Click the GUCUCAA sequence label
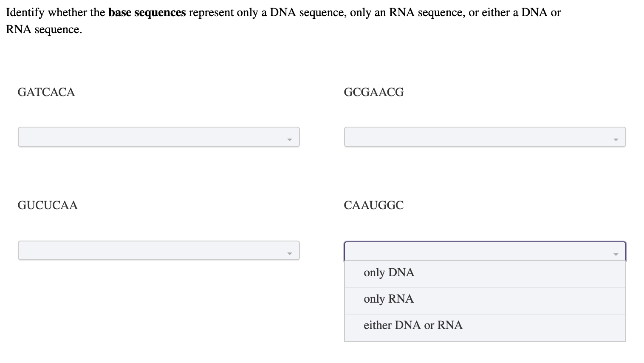The image size is (644, 363). click(48, 205)
